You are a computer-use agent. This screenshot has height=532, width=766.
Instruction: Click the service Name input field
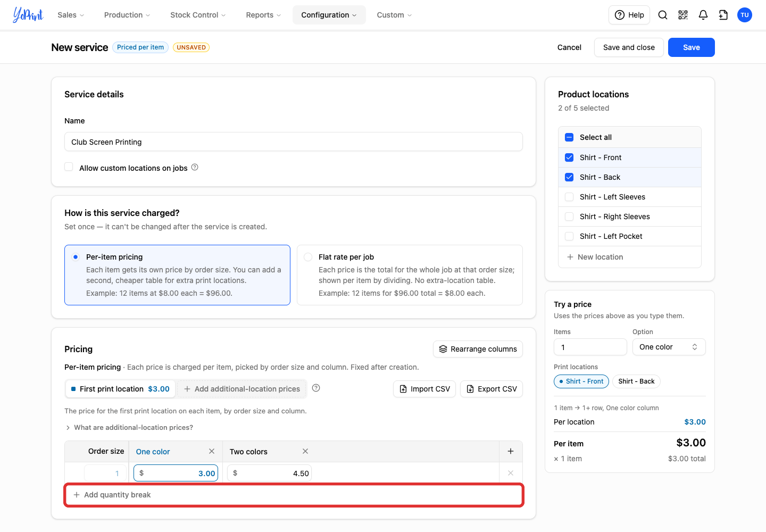coord(294,142)
